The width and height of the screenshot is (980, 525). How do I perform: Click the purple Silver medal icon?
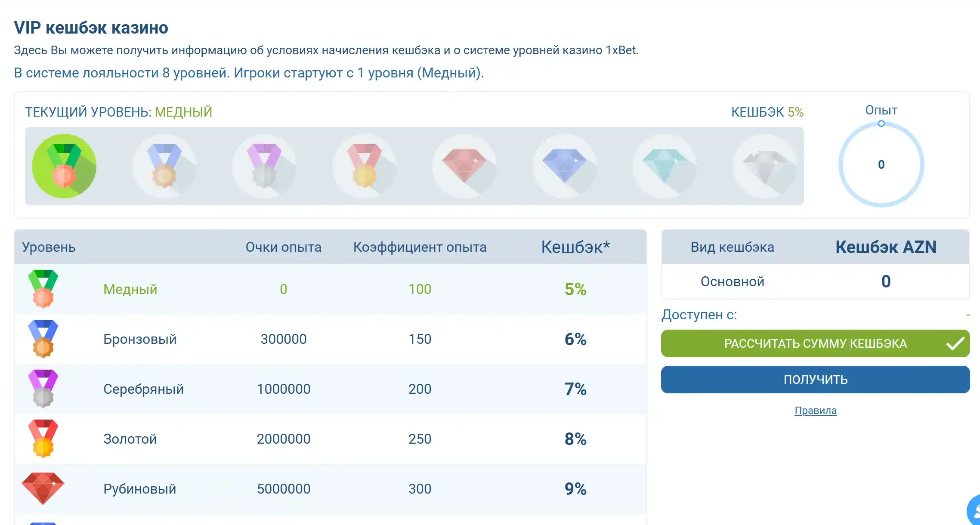click(264, 166)
